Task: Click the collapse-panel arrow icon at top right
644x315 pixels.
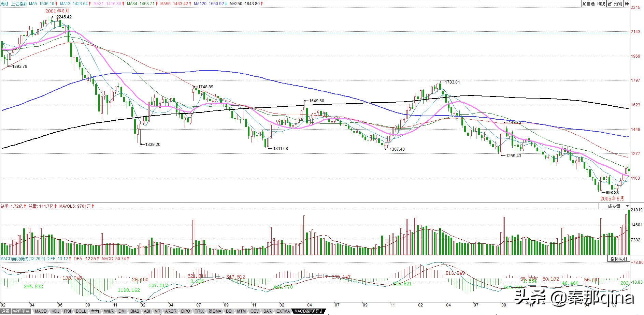Action: point(627,4)
